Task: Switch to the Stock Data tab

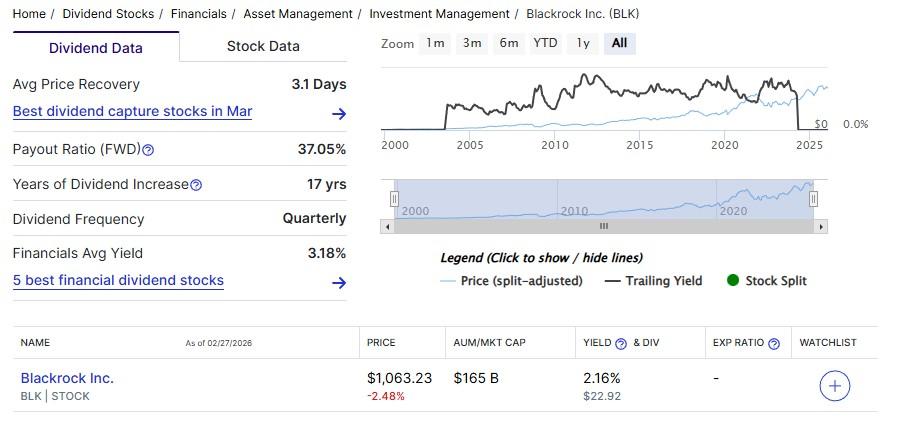Action: click(263, 46)
